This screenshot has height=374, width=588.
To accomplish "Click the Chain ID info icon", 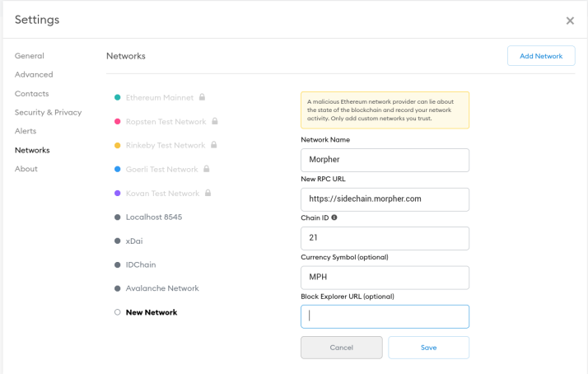I will click(334, 217).
